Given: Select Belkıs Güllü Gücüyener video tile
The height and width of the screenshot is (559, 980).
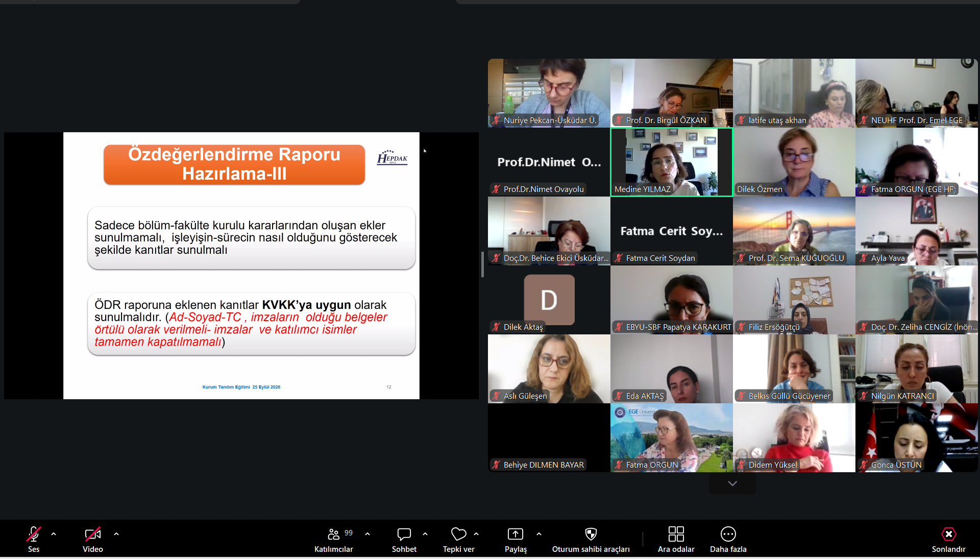Looking at the screenshot, I should pyautogui.click(x=794, y=369).
